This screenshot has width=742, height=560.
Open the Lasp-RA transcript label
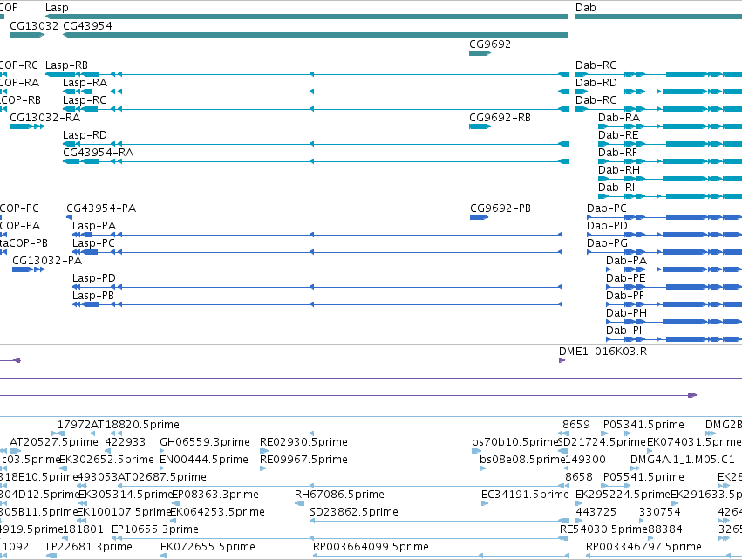point(85,82)
